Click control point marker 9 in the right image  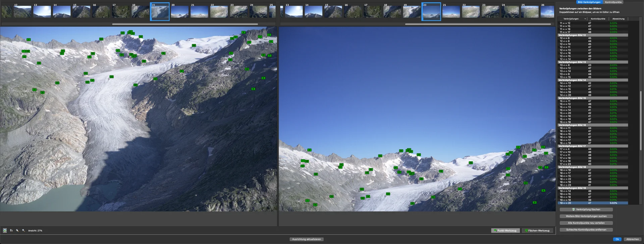[534, 203]
